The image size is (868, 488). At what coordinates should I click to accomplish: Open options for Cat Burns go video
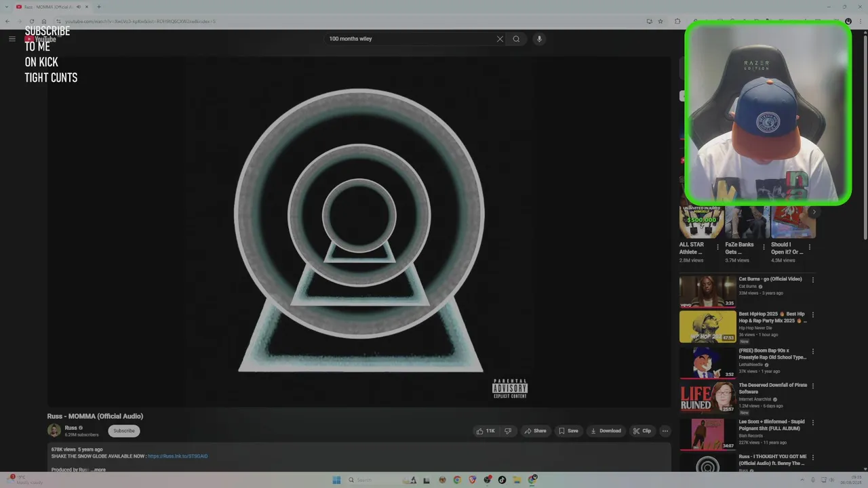813,280
